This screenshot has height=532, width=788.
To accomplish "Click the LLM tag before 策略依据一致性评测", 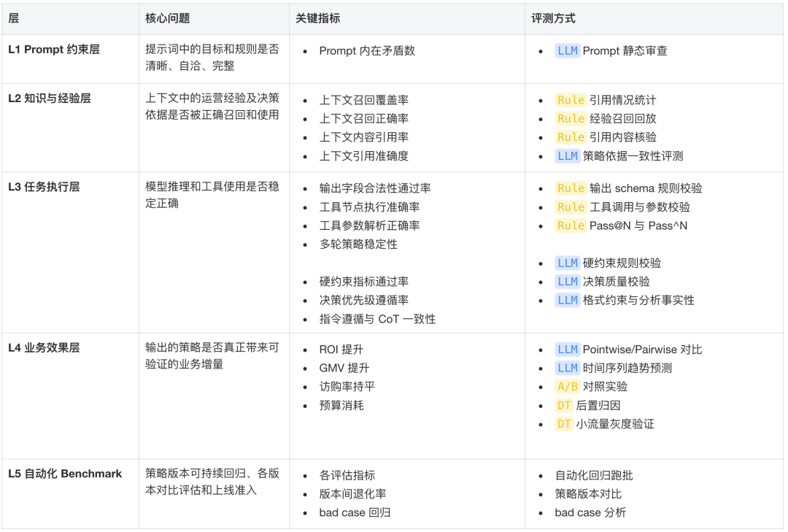I will pyautogui.click(x=568, y=156).
